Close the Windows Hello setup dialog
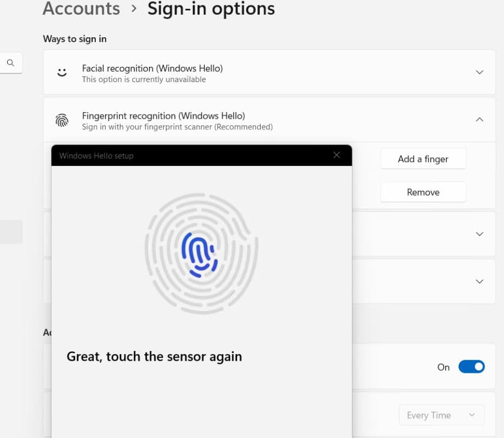 336,155
